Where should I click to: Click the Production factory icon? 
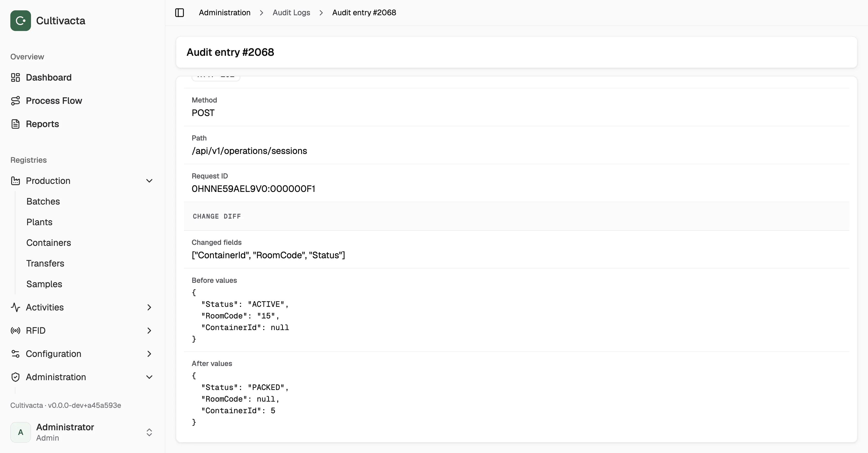click(x=16, y=181)
